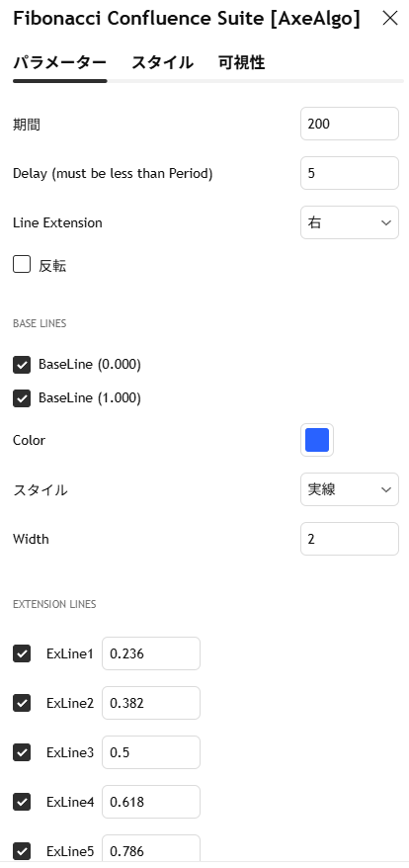Toggle the ExLine5 checkbox
Viewport: 409px width, 868px height.
click(22, 851)
